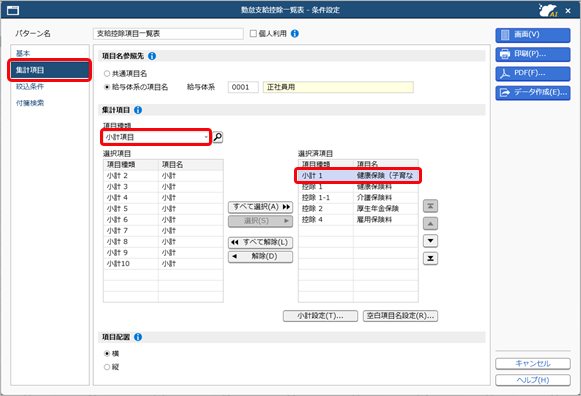Choose 縦 layout radio button
This screenshot has width=581, height=396.
[107, 367]
